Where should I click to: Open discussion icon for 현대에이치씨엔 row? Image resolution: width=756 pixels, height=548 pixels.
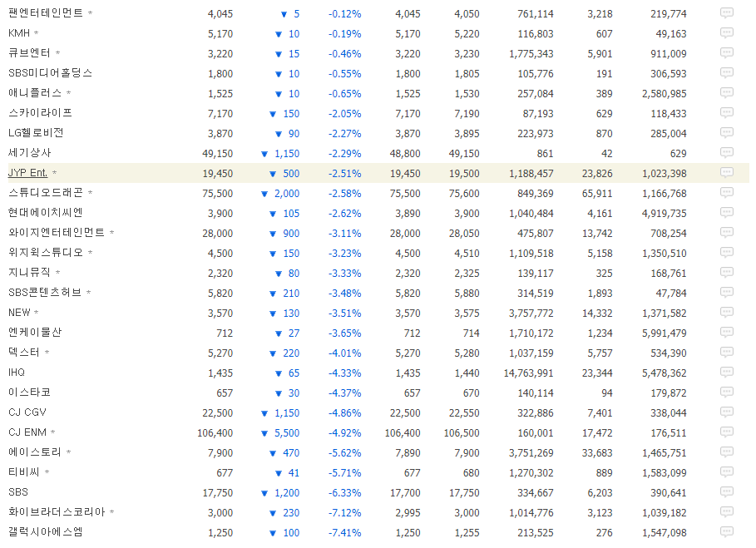pos(727,213)
